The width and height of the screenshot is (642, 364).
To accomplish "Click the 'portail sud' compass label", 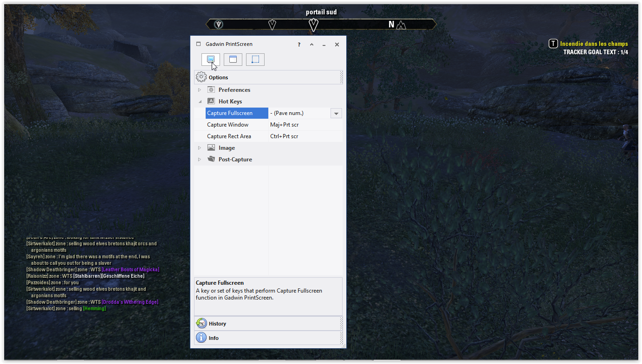I will coord(321,12).
